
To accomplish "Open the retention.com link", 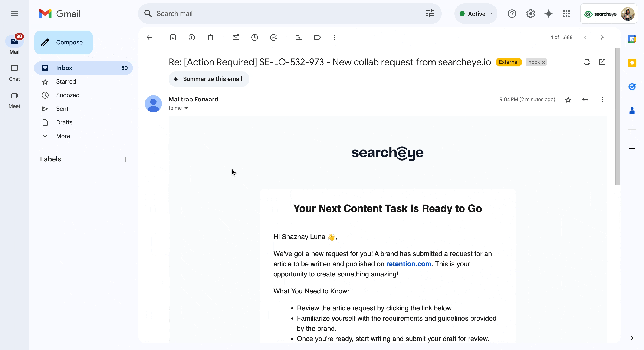I will (408, 264).
